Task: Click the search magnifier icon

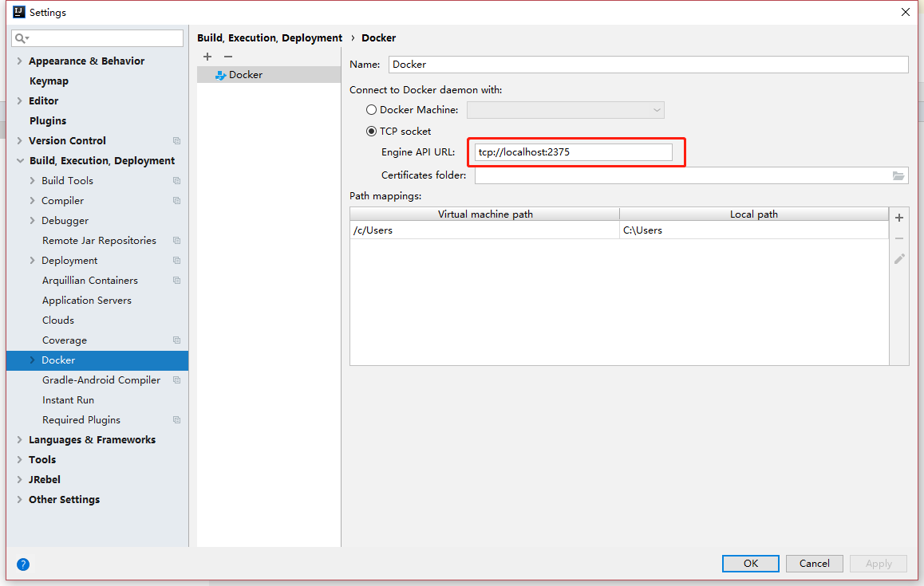Action: point(22,38)
